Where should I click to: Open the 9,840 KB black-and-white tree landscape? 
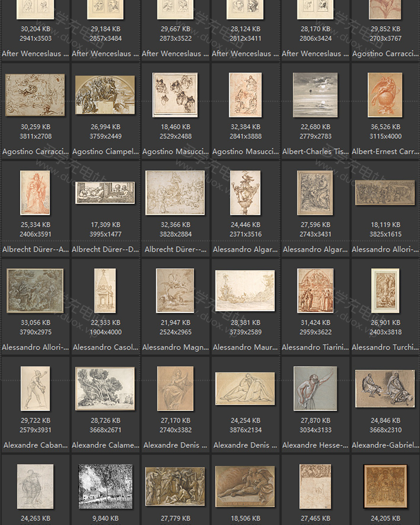coord(105,486)
